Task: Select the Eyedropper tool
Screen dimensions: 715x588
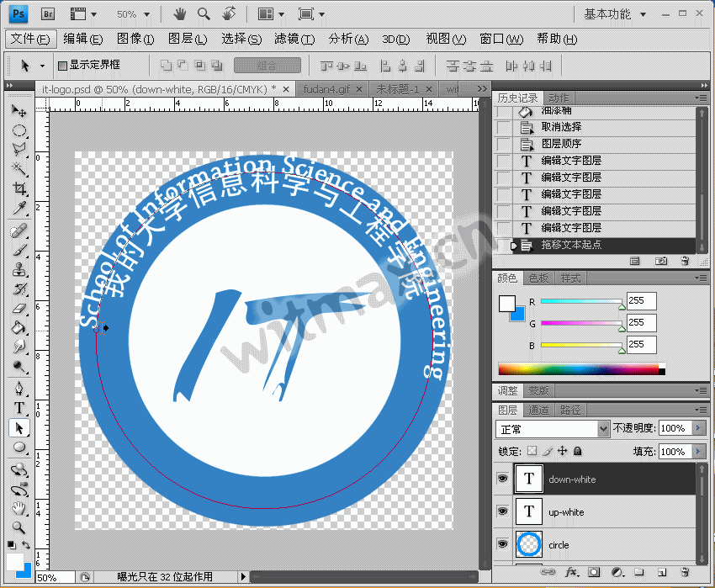Action: tap(19, 208)
